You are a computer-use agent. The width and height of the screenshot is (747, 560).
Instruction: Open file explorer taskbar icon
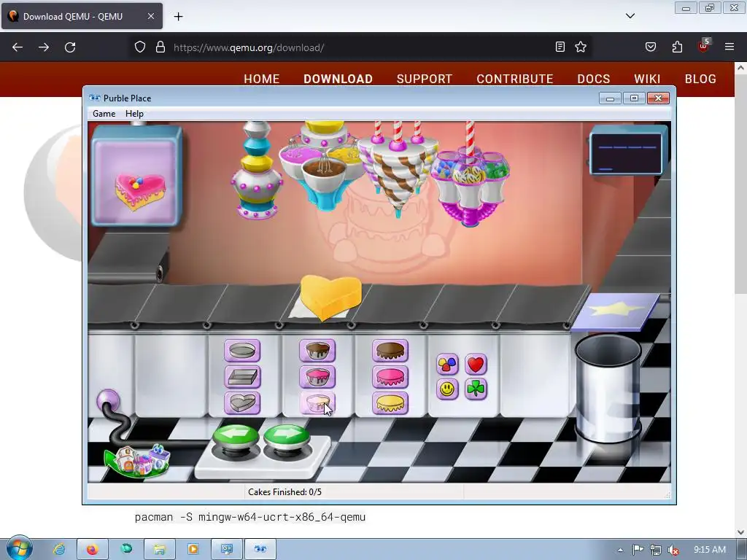click(159, 549)
